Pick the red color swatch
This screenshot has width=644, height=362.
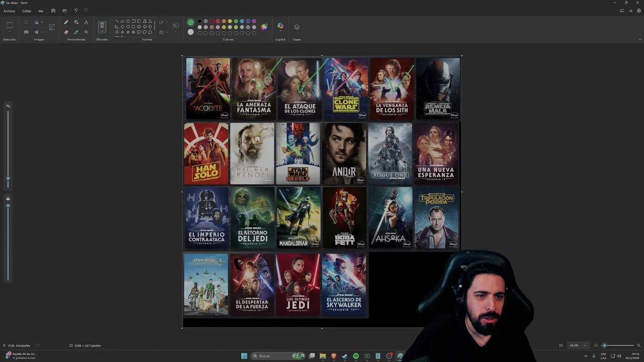coord(218,21)
